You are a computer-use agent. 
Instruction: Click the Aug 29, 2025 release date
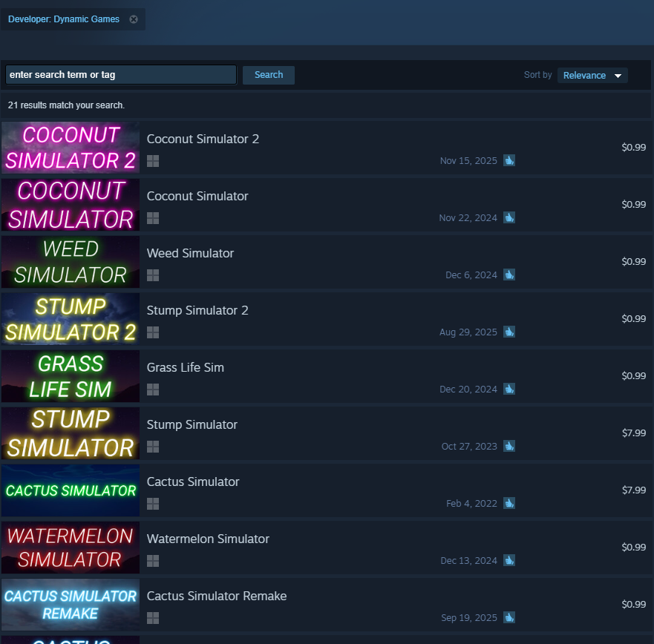468,332
